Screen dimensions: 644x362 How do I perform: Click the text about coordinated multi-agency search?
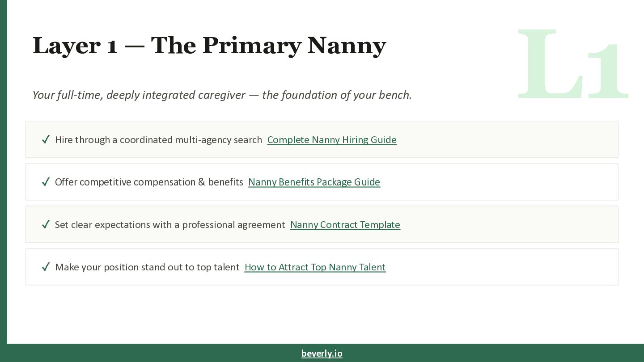(x=158, y=140)
